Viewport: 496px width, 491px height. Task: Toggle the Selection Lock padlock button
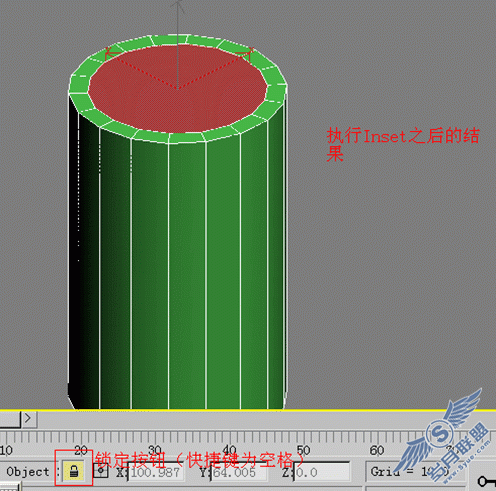click(x=74, y=471)
